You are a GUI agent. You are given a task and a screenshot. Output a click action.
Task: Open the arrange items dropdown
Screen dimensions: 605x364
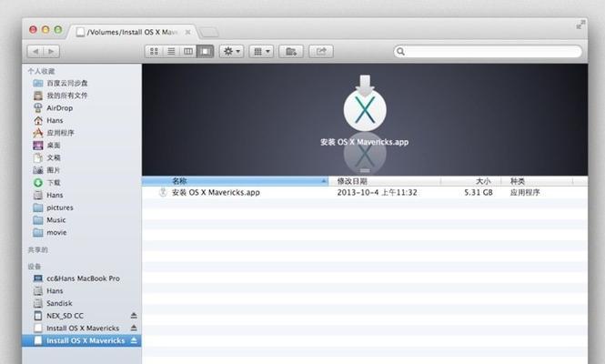pyautogui.click(x=261, y=51)
